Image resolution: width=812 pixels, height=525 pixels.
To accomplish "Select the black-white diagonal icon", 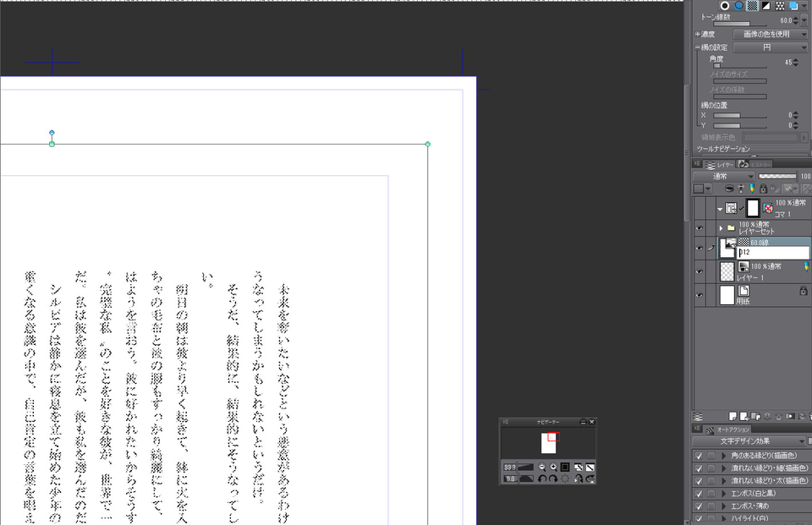I will click(766, 6).
